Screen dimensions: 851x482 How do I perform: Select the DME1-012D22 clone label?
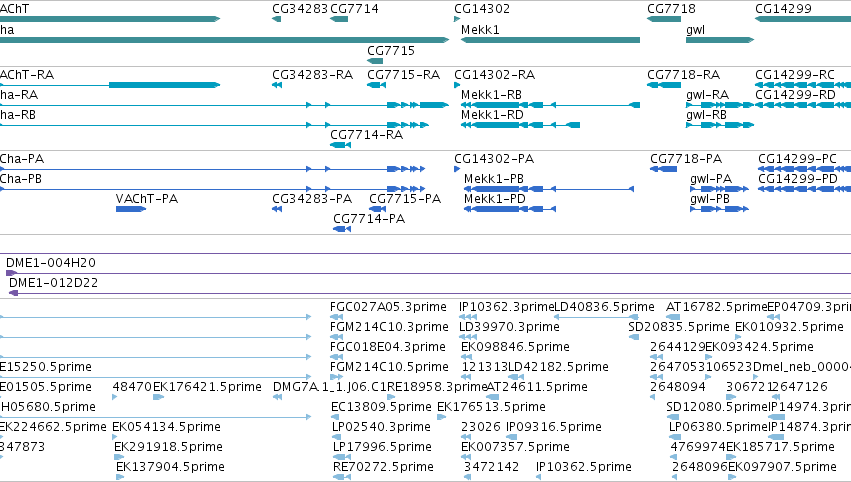click(54, 283)
